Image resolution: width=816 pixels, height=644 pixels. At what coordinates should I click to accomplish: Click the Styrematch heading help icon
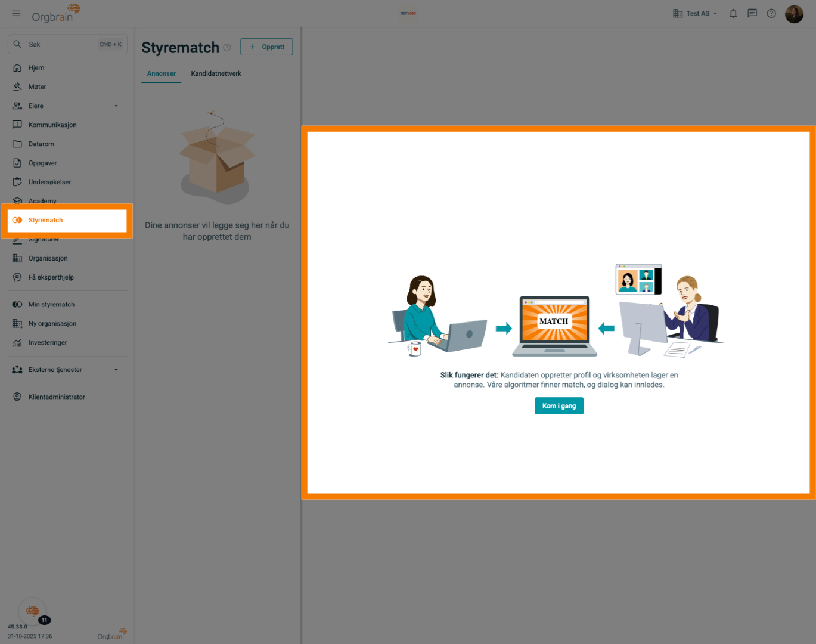pyautogui.click(x=227, y=47)
